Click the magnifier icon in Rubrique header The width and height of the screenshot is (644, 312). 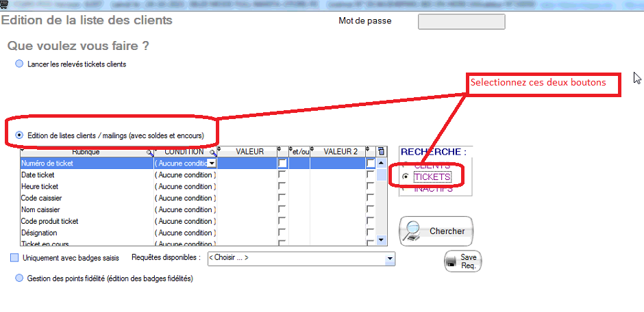pos(149,152)
